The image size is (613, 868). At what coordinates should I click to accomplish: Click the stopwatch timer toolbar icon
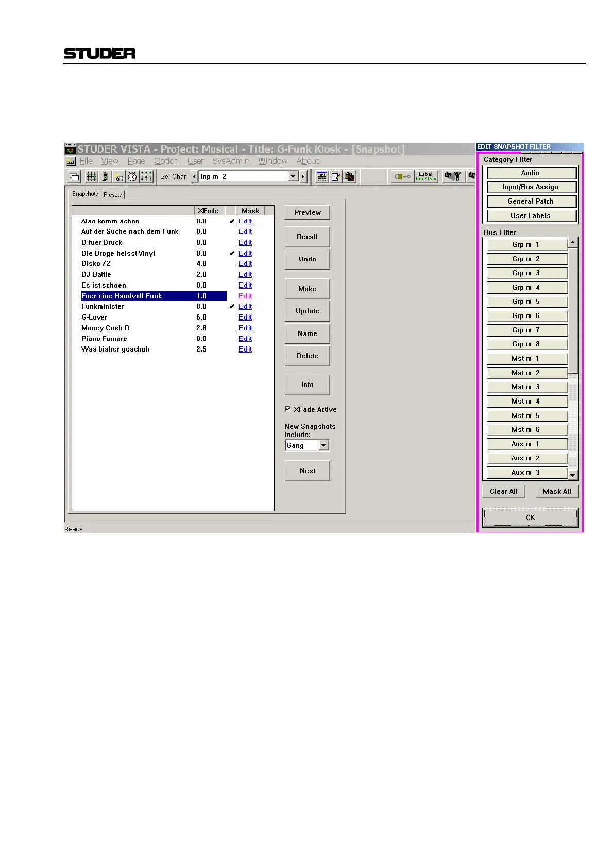click(x=132, y=177)
